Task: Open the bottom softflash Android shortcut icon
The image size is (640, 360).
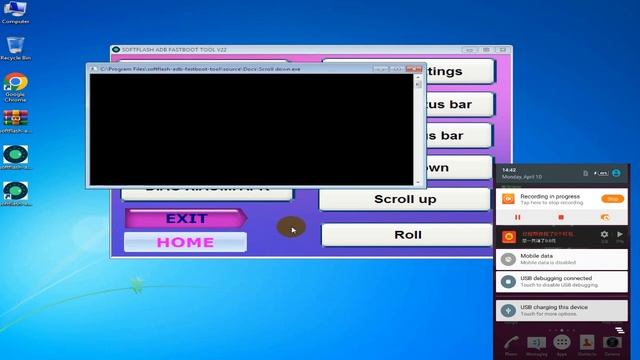Action: tap(16, 193)
